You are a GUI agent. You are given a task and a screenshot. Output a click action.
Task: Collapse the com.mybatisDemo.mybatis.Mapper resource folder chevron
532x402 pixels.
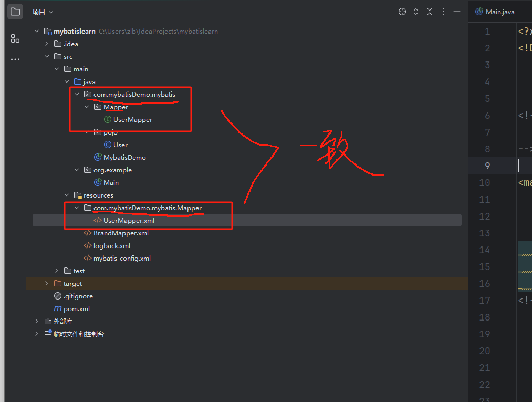pyautogui.click(x=77, y=208)
